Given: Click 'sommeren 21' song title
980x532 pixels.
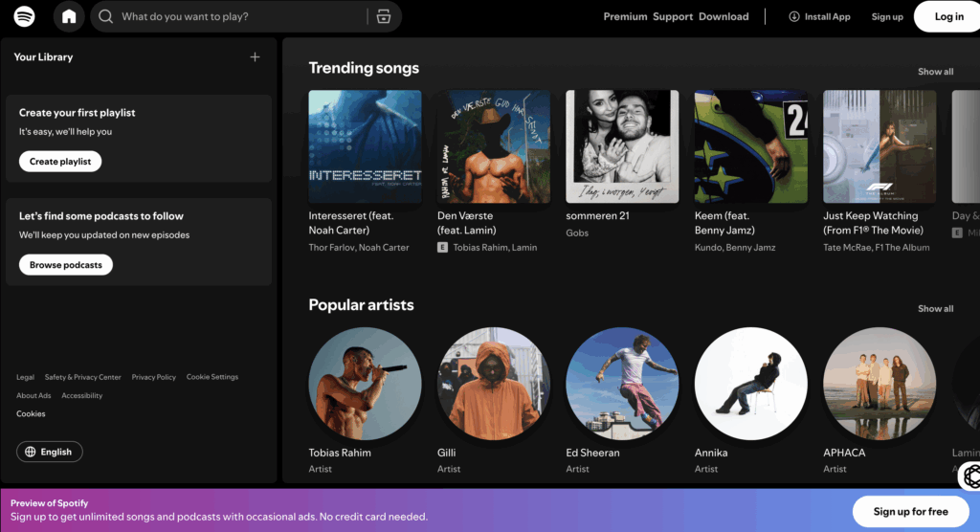Looking at the screenshot, I should click(x=597, y=215).
